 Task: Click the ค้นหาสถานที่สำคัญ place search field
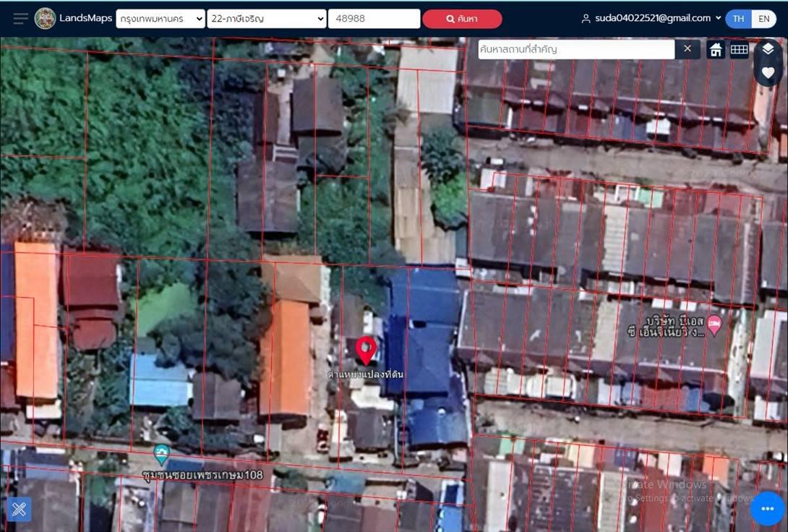pyautogui.click(x=576, y=49)
